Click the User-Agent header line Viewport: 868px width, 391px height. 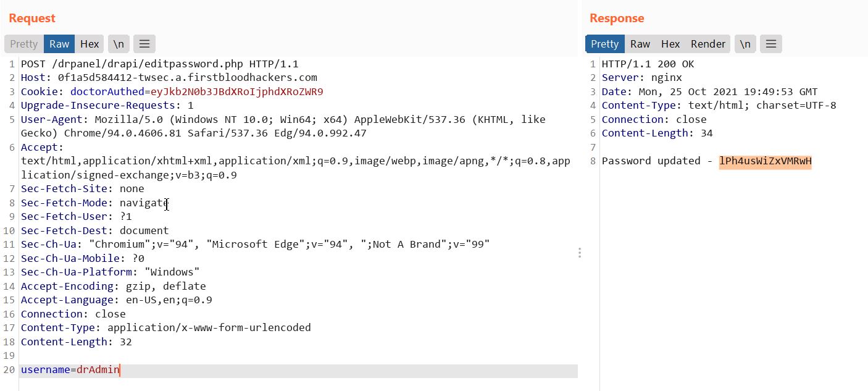pyautogui.click(x=283, y=126)
